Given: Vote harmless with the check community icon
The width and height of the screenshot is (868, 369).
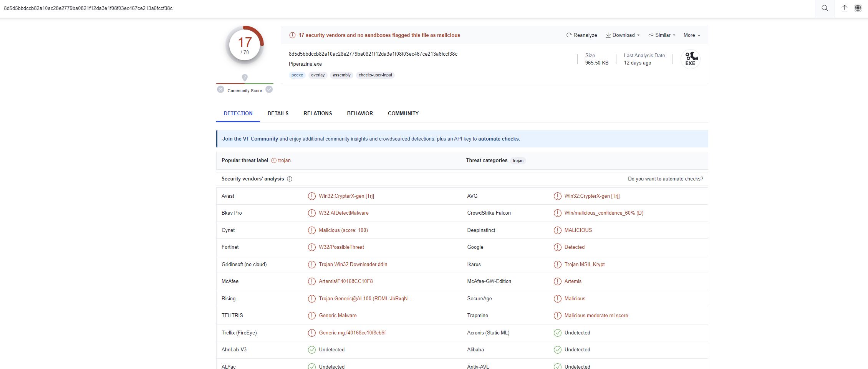Looking at the screenshot, I should [x=269, y=89].
